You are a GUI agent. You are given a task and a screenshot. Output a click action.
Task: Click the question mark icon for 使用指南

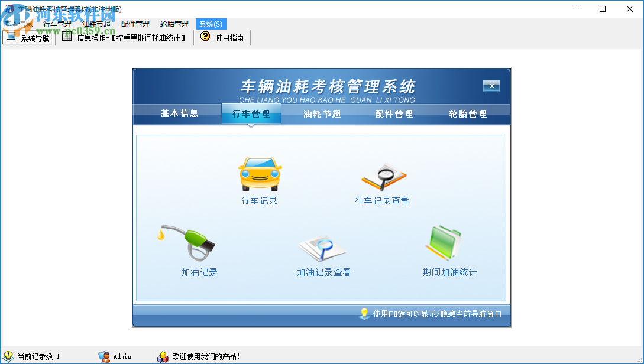pos(204,36)
